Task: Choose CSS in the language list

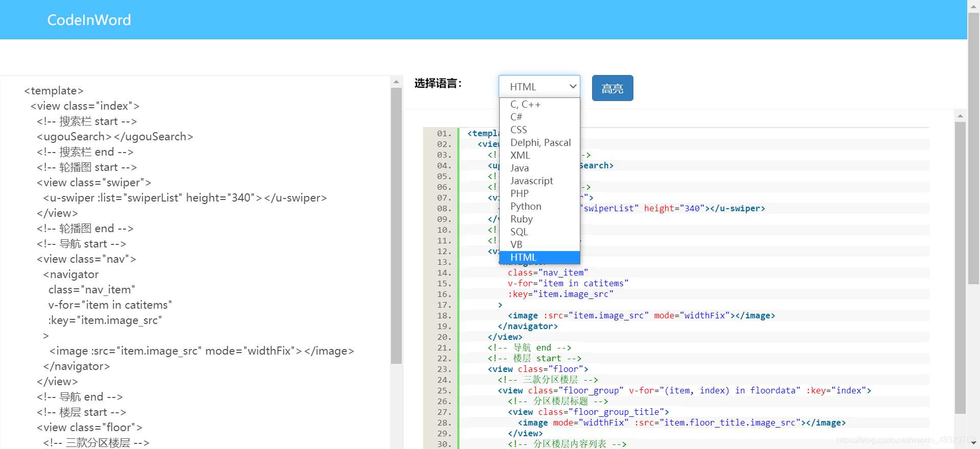Action: point(540,130)
